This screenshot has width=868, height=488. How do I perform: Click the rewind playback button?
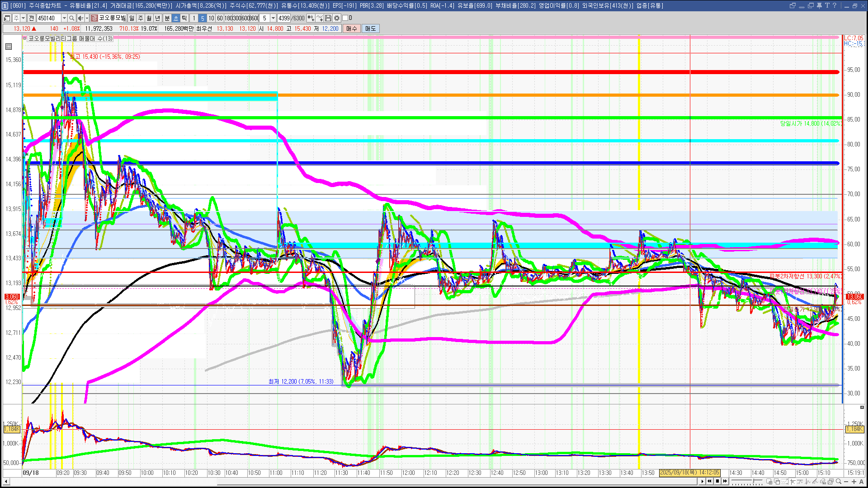[x=709, y=481]
